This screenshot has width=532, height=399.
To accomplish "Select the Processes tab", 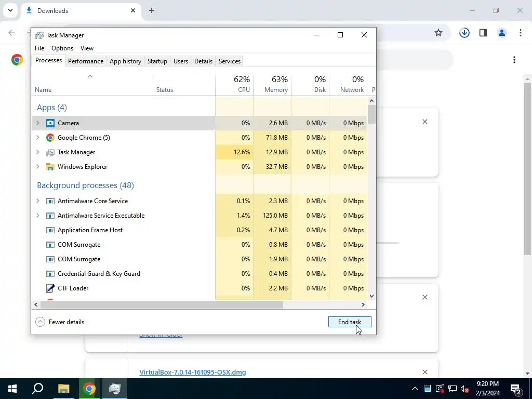I will [x=48, y=60].
